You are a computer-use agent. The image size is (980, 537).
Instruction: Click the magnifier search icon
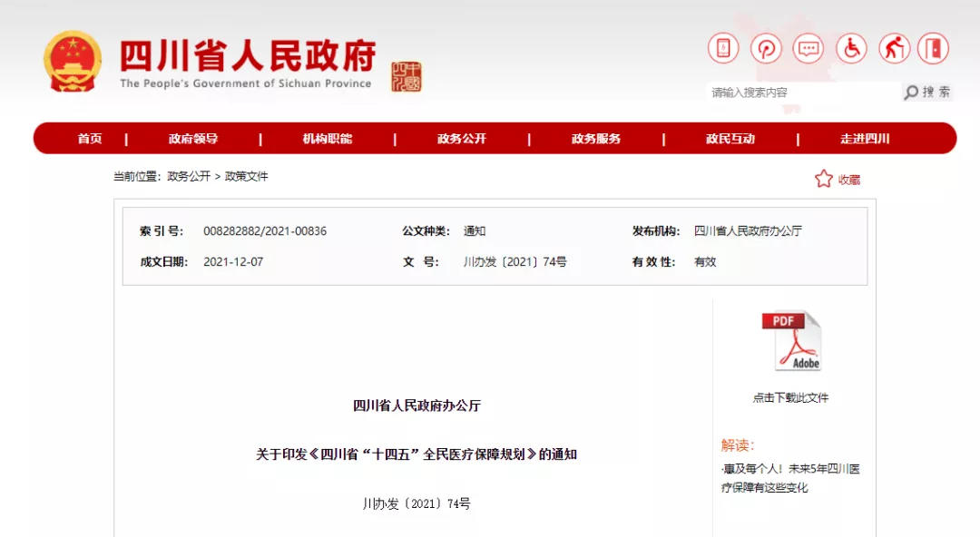click(x=910, y=92)
